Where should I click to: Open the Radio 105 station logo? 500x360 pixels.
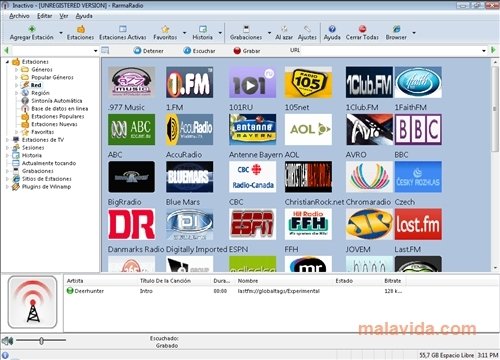(308, 82)
